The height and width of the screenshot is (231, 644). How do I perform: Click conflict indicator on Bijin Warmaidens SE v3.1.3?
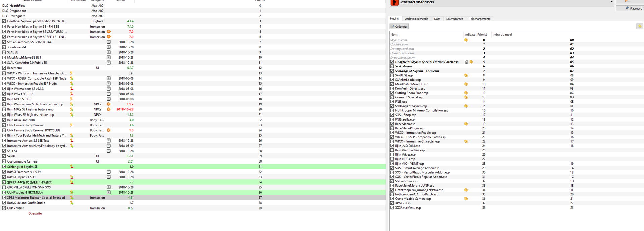point(72,89)
